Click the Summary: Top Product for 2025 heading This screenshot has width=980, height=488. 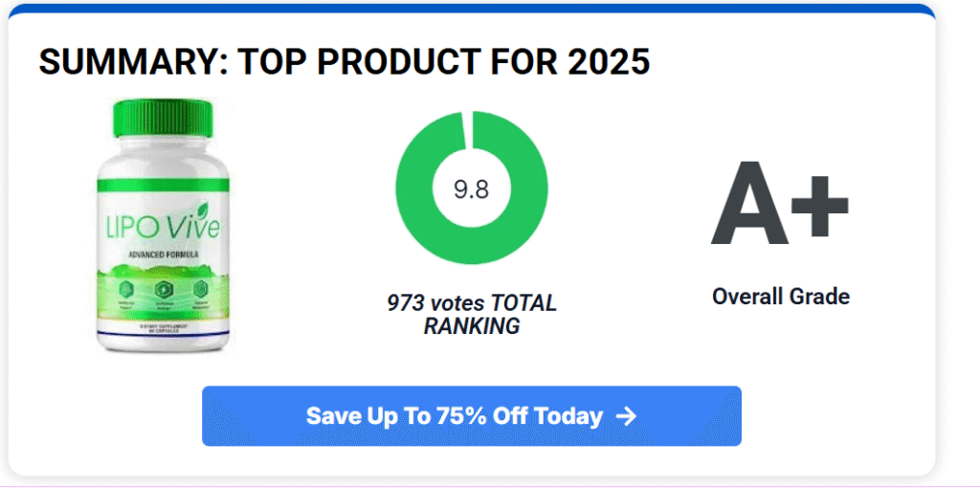345,63
